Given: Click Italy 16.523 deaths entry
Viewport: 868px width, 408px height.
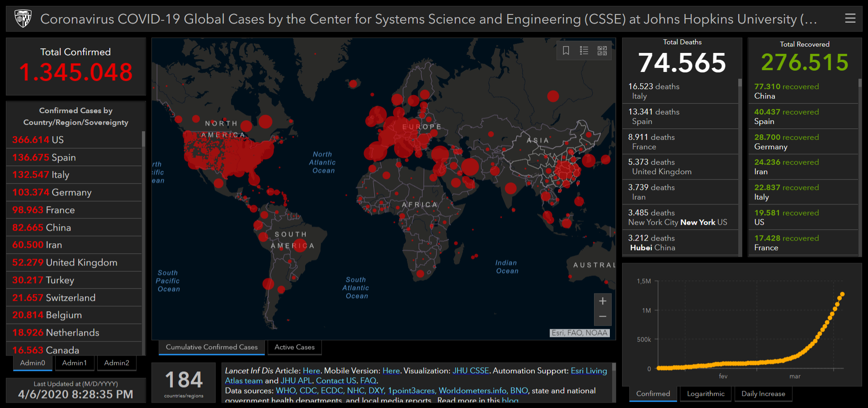Looking at the screenshot, I should (680, 91).
